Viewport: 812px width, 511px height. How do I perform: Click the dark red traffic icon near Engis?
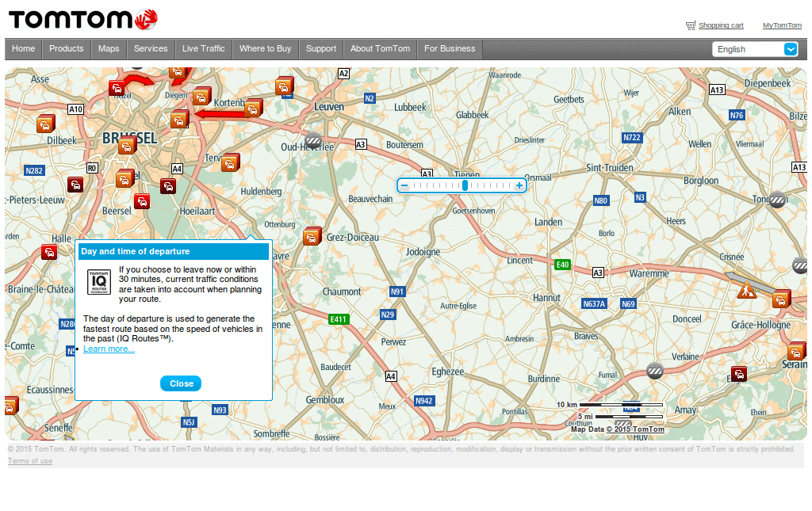pyautogui.click(x=739, y=374)
